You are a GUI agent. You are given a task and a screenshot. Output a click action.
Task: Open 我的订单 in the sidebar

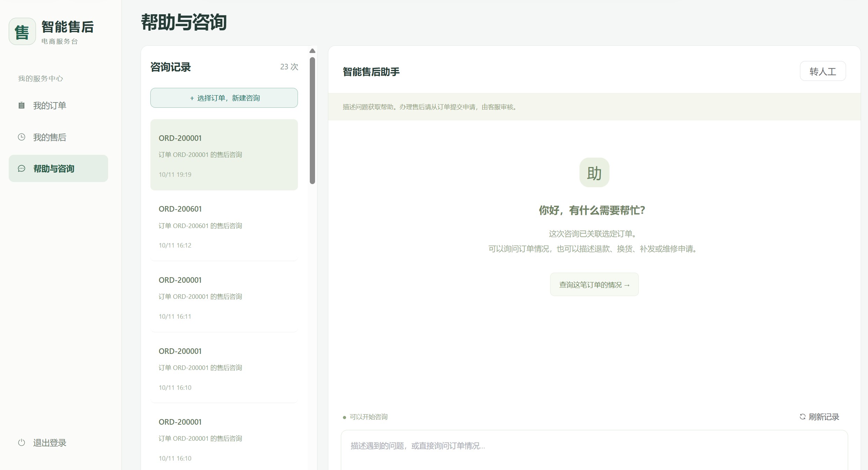point(58,105)
